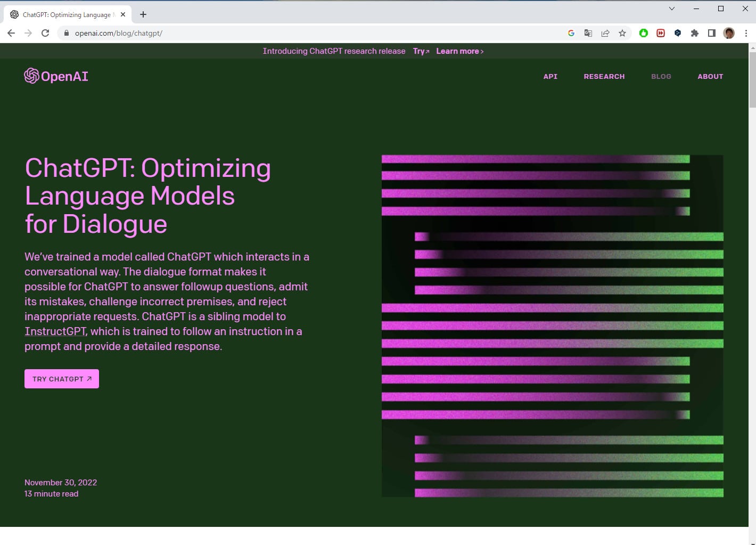Click the forward navigation arrow
This screenshot has width=756, height=545.
tap(28, 33)
